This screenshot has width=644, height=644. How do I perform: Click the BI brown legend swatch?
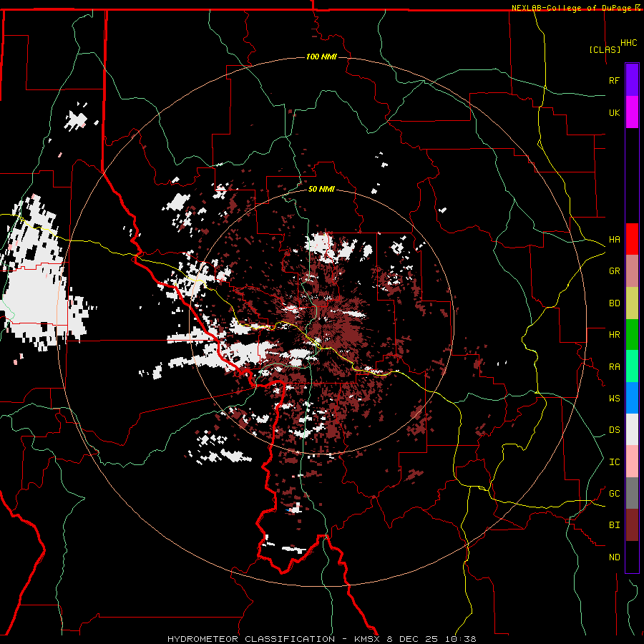tap(632, 525)
